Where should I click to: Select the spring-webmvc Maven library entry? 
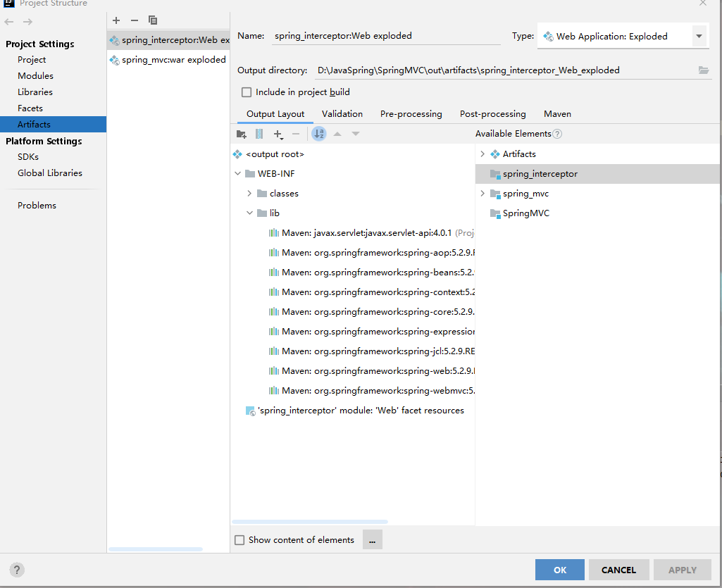[x=371, y=390]
